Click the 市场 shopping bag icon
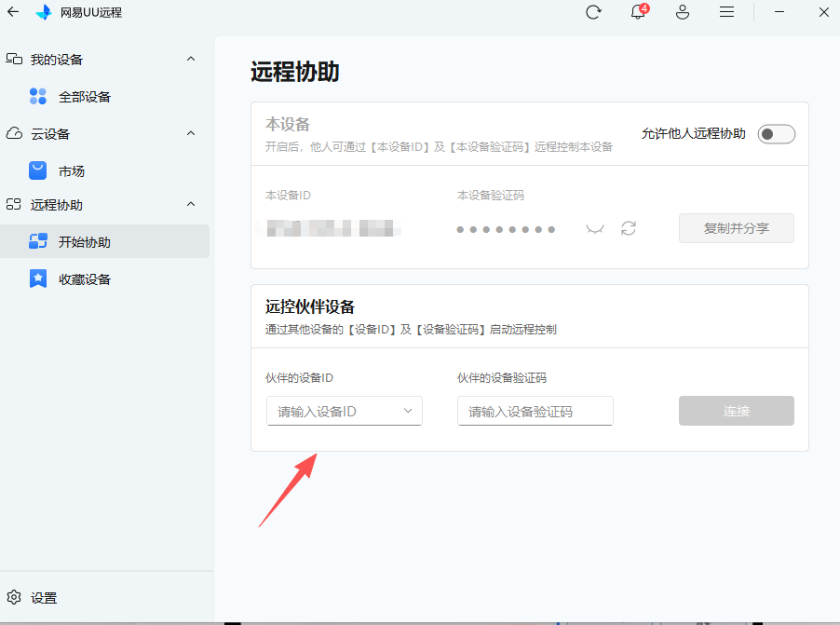This screenshot has width=840, height=625. tap(38, 170)
